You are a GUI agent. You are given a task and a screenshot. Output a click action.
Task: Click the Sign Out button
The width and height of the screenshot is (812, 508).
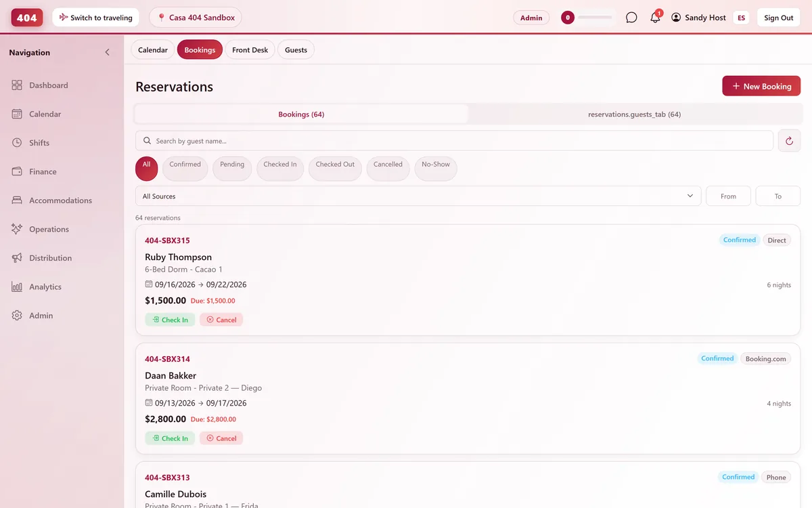click(x=779, y=18)
